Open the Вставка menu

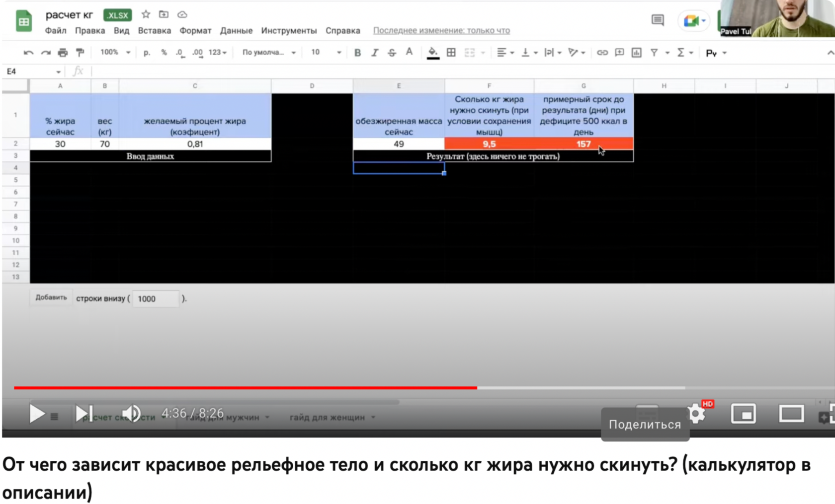tap(155, 30)
